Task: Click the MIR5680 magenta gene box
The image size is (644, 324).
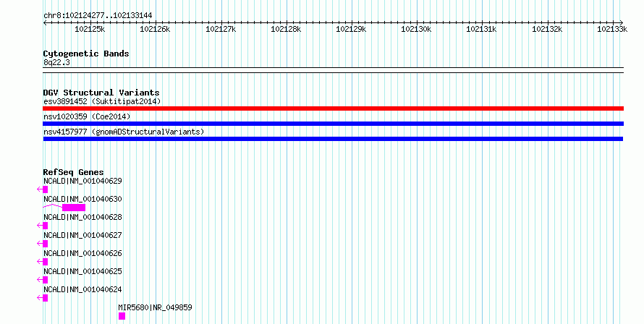Action: tap(122, 316)
